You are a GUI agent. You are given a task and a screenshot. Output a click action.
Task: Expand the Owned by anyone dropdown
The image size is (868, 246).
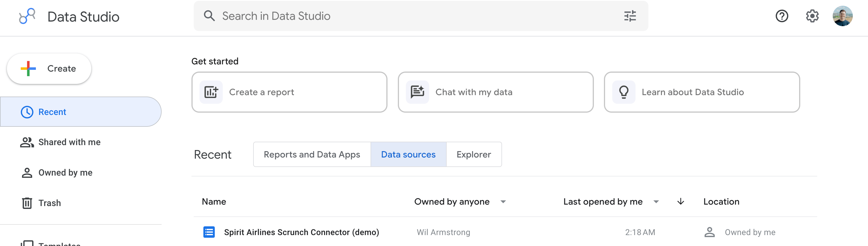click(x=503, y=202)
